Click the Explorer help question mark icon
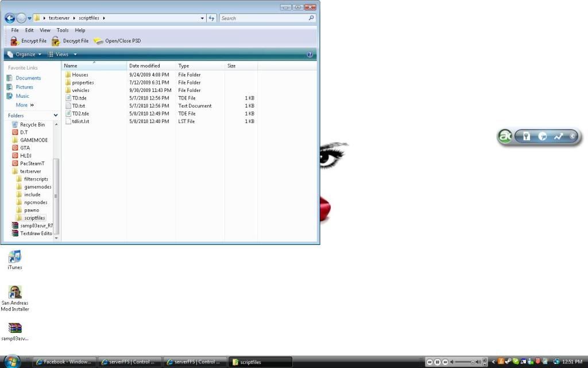This screenshot has width=588, height=368. pyautogui.click(x=310, y=55)
